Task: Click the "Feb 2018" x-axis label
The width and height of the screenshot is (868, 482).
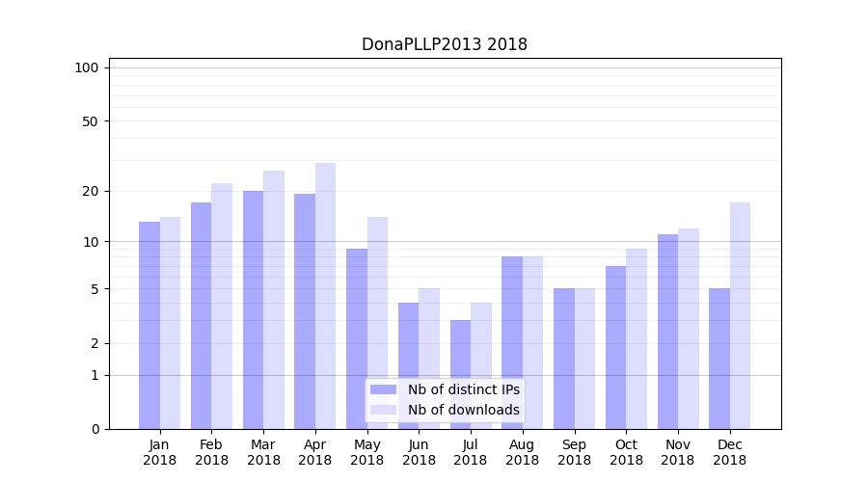Action: click(211, 452)
